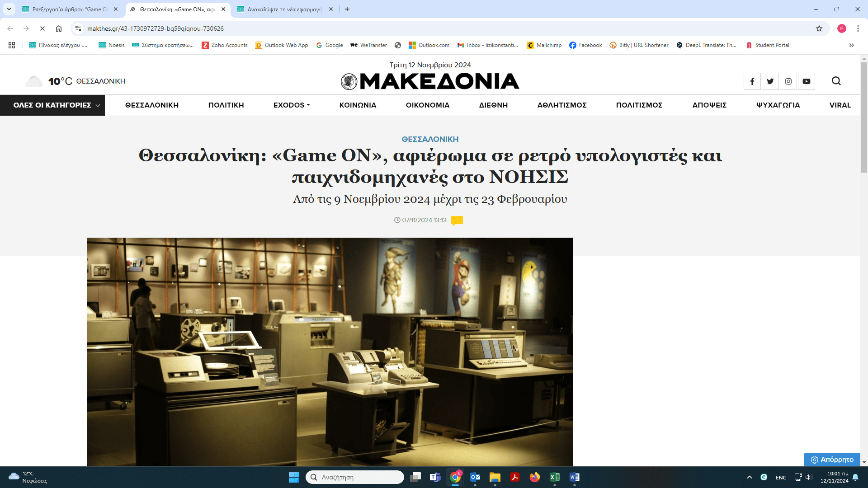Viewport: 868px width, 488px height.
Task: Open Makedonia's Facebook page icon
Action: click(x=752, y=81)
